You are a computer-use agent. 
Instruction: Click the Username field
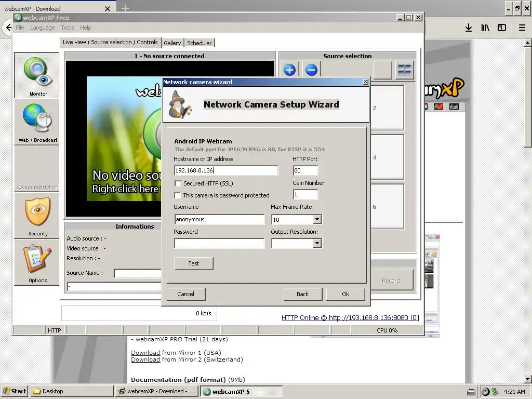click(x=219, y=220)
